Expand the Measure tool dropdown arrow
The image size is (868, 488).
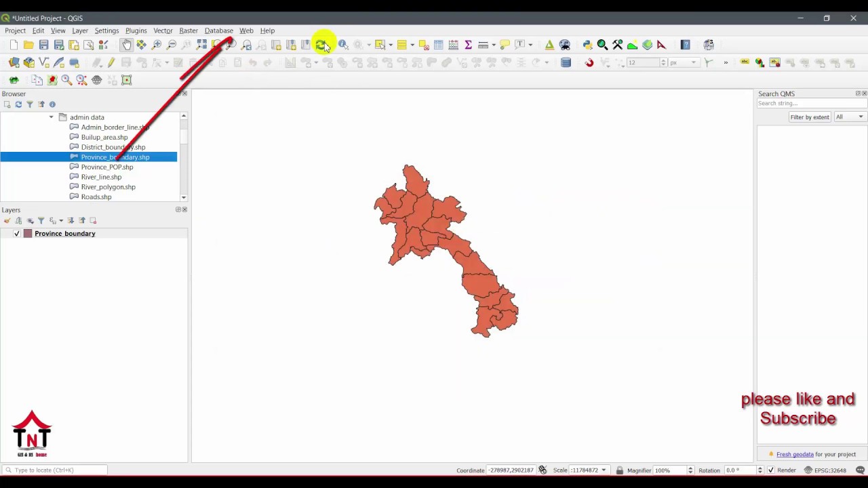pyautogui.click(x=493, y=45)
